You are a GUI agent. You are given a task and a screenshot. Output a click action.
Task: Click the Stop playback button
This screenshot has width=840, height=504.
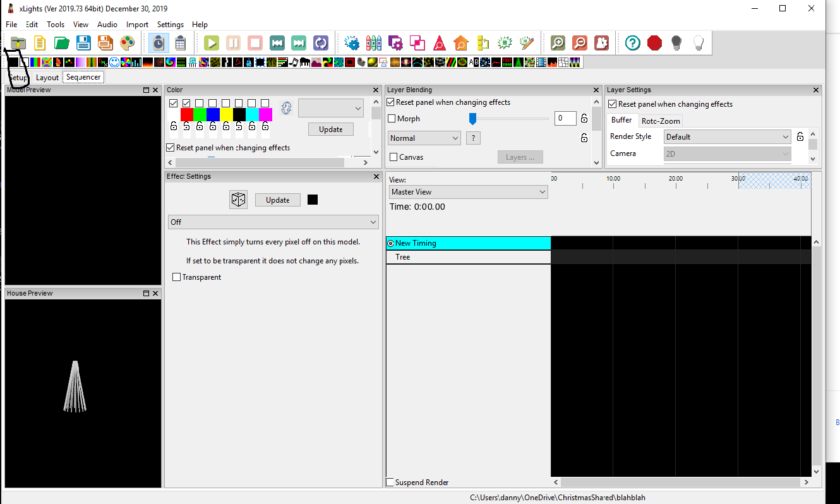pyautogui.click(x=255, y=43)
